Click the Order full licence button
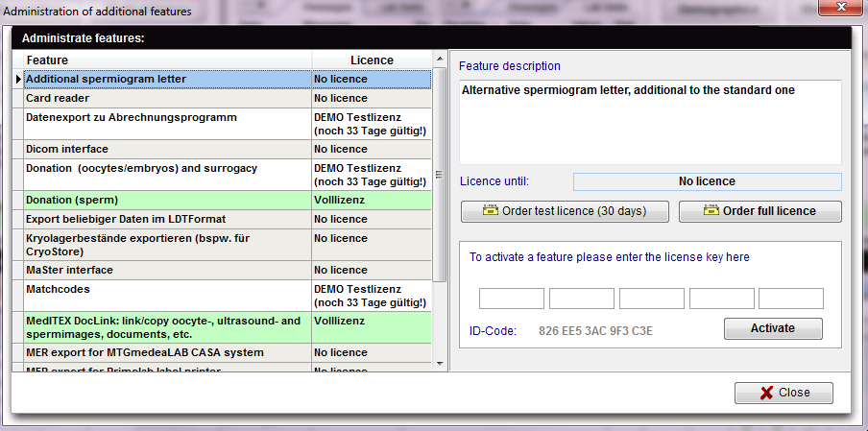 pyautogui.click(x=760, y=211)
